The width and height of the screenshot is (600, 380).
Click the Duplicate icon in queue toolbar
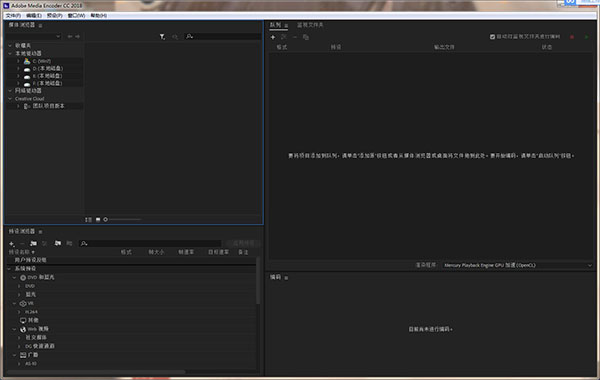(x=306, y=37)
